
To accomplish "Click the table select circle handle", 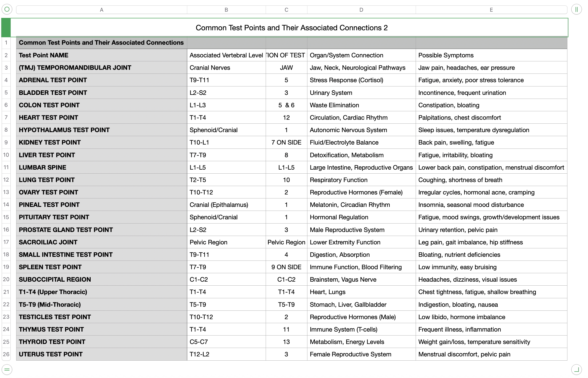I will [7, 9].
